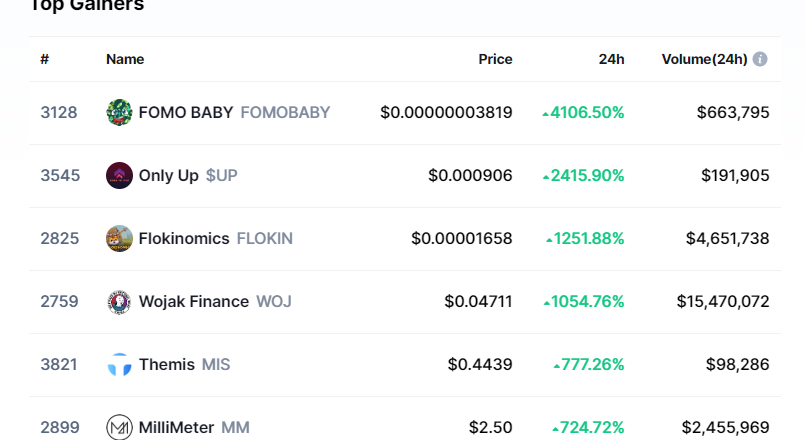The height and width of the screenshot is (440, 805).
Task: Click the Only Up coin logo
Action: point(119,176)
